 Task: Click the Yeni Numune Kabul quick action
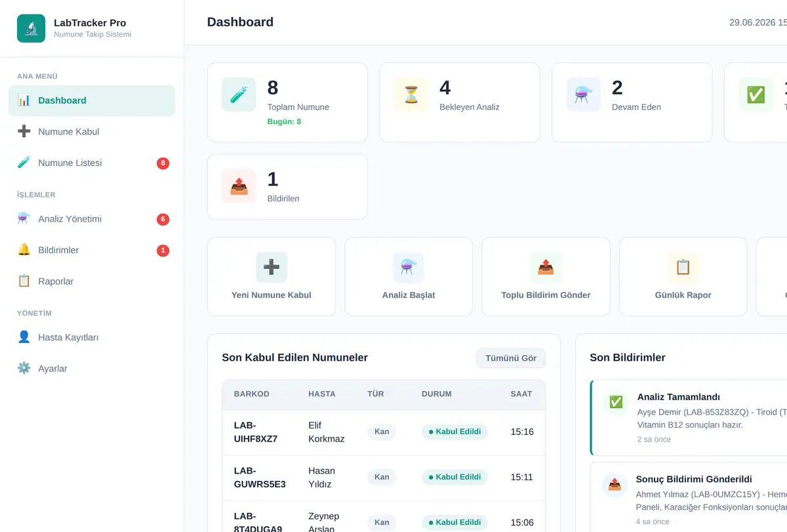click(x=272, y=277)
